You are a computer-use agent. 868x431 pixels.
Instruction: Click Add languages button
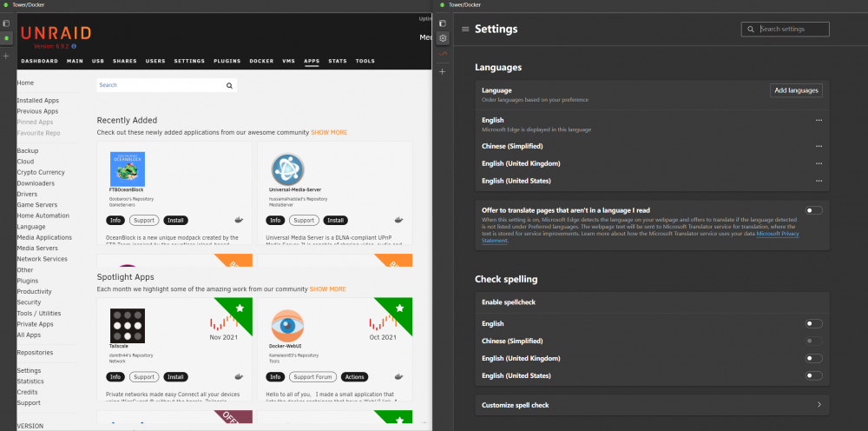pyautogui.click(x=796, y=90)
